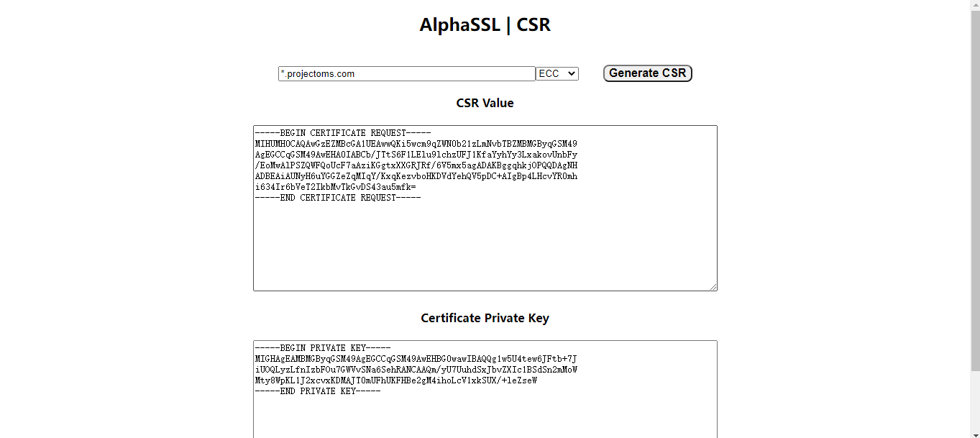Click the END PRIVATE KEY line
The height and width of the screenshot is (438, 980).
(317, 391)
